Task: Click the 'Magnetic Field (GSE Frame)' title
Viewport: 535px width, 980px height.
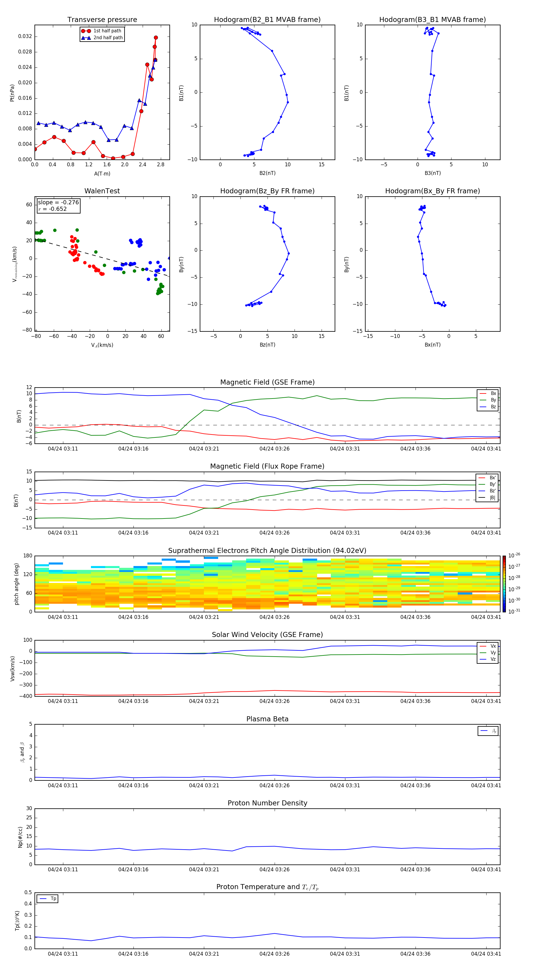Action: click(267, 382)
